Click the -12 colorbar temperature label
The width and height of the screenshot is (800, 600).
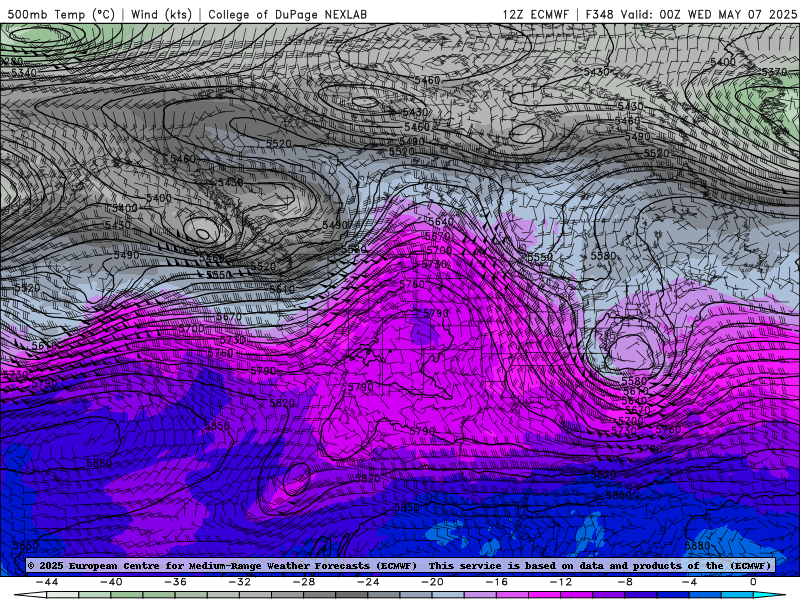click(x=561, y=582)
